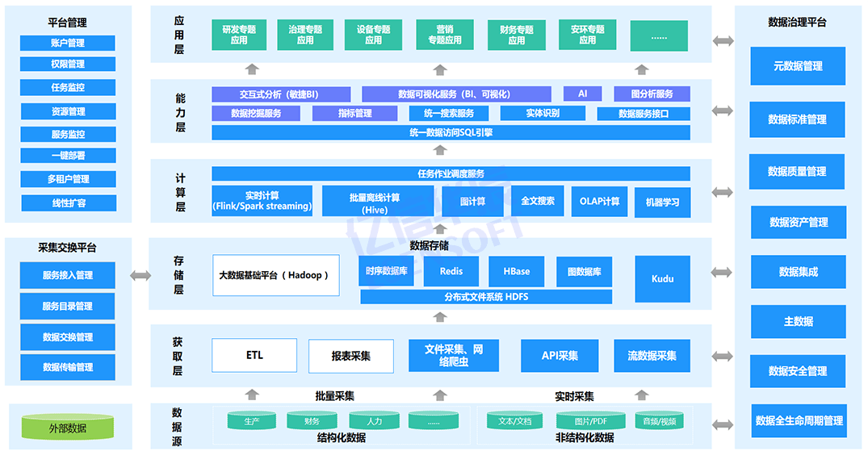Click the 任务作业调度服务 bar
Screen dimensions: 868x455
[451, 173]
